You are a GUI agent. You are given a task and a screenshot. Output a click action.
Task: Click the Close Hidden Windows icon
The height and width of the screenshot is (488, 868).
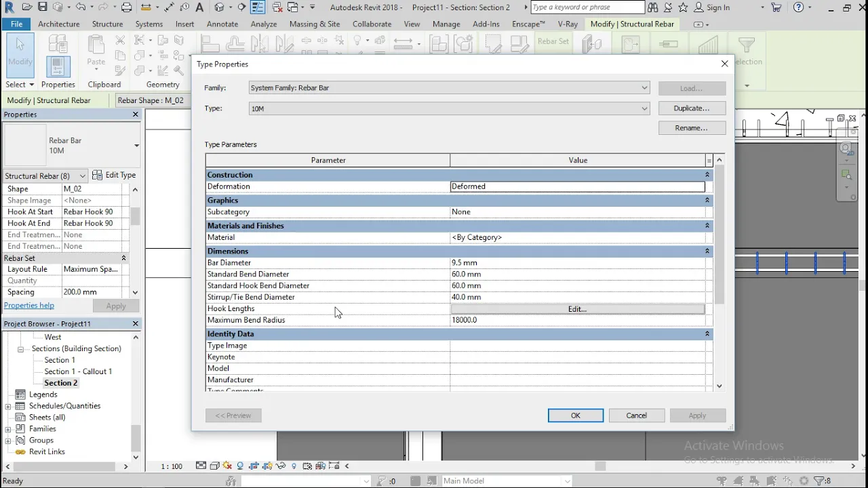click(277, 7)
